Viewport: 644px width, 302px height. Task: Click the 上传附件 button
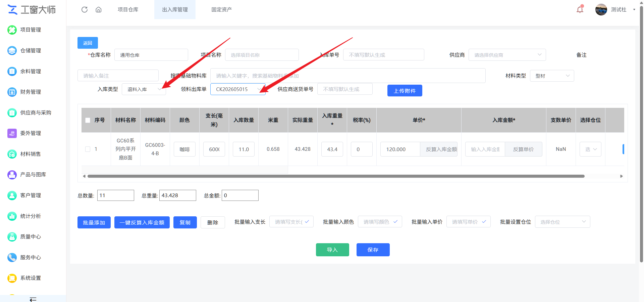click(405, 91)
